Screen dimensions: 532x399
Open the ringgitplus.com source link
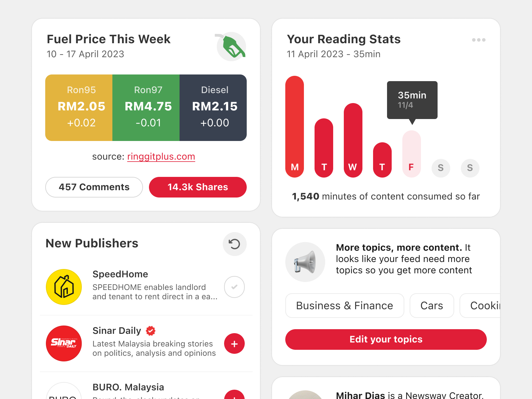click(161, 157)
